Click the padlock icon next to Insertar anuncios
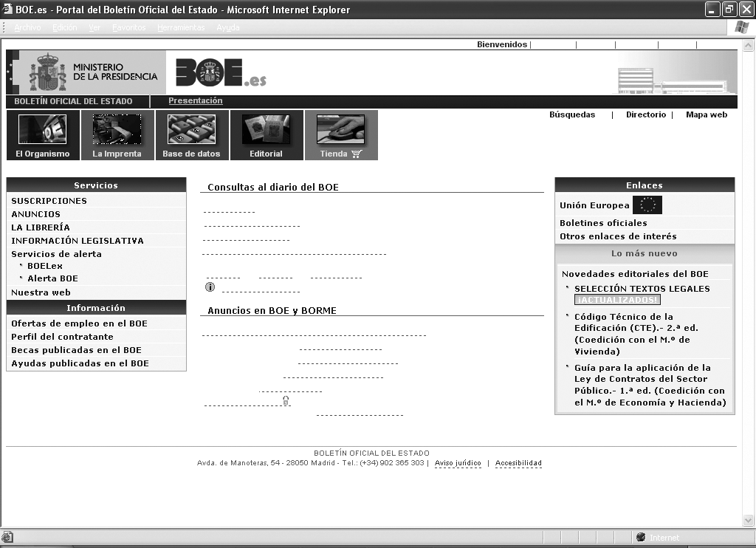 click(x=286, y=401)
